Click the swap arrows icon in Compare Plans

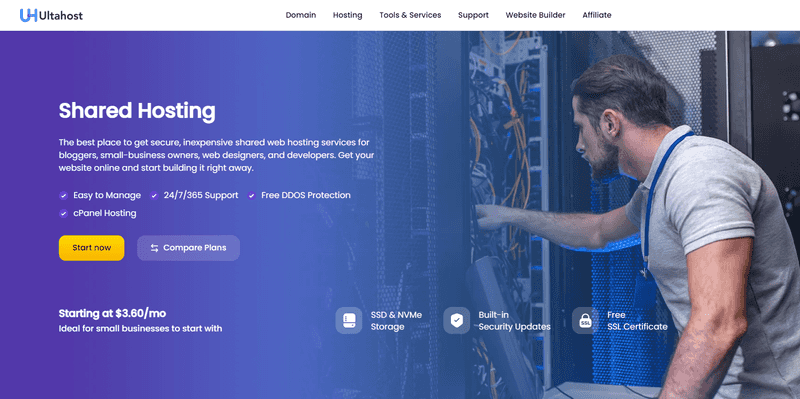tap(154, 248)
